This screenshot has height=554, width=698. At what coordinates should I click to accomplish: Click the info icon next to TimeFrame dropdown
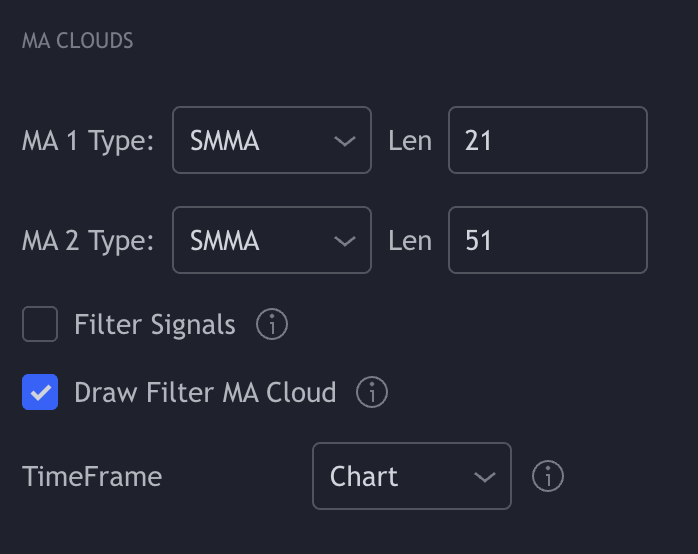(548, 476)
